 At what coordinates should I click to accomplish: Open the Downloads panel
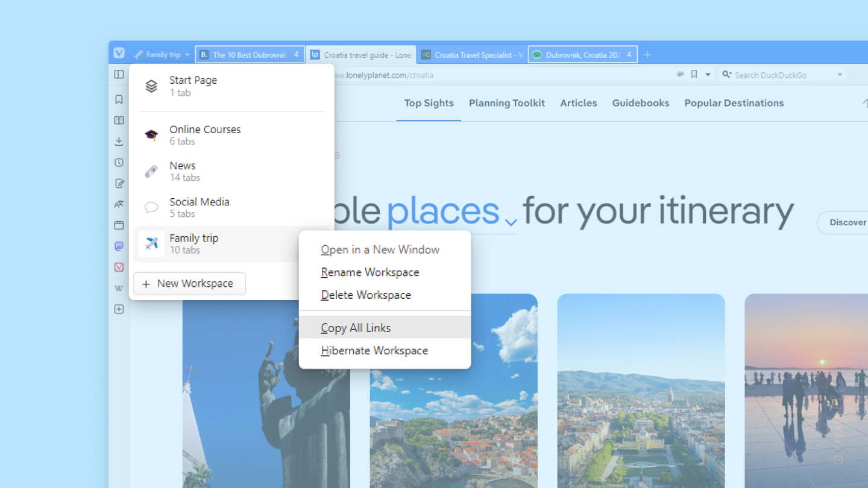pos(119,142)
